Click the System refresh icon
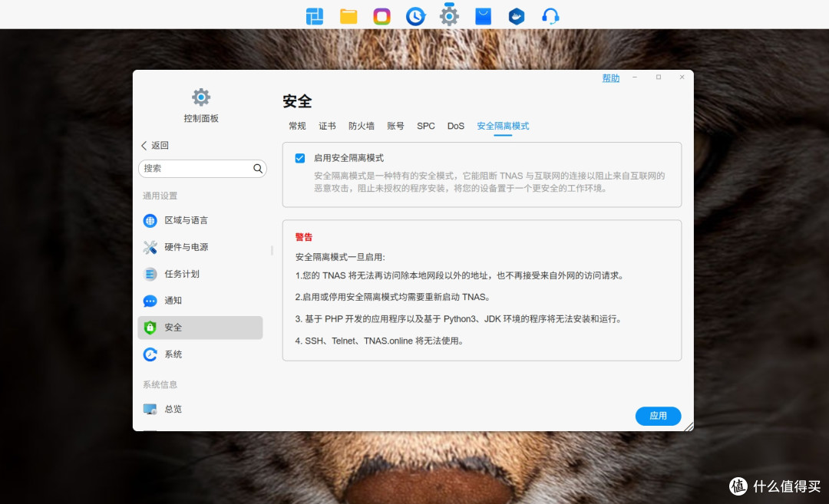The width and height of the screenshot is (829, 504). pyautogui.click(x=150, y=354)
